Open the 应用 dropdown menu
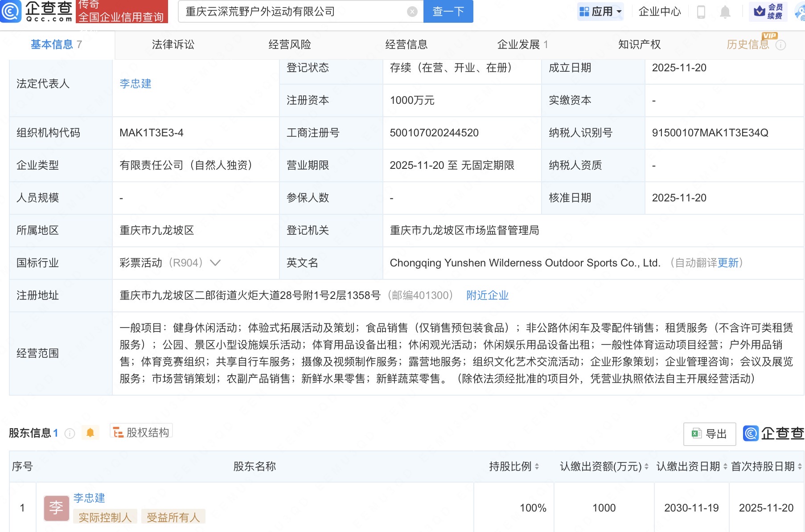The image size is (805, 532). pos(600,12)
